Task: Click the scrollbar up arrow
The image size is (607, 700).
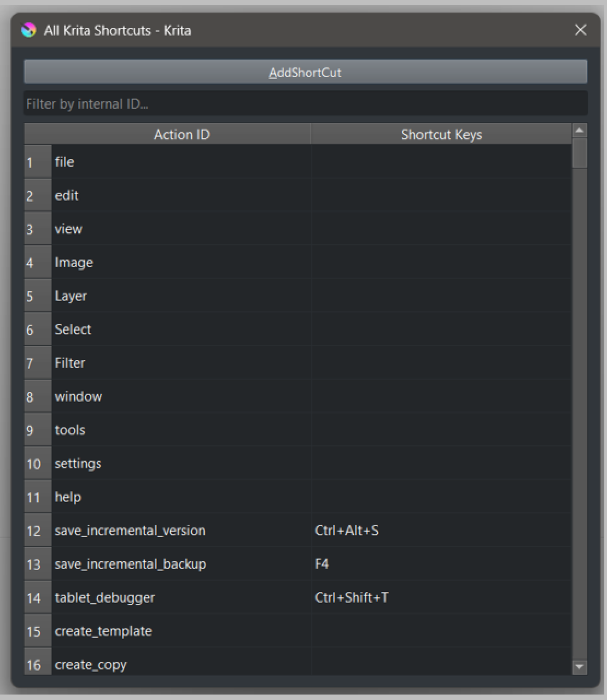Action: click(x=579, y=131)
